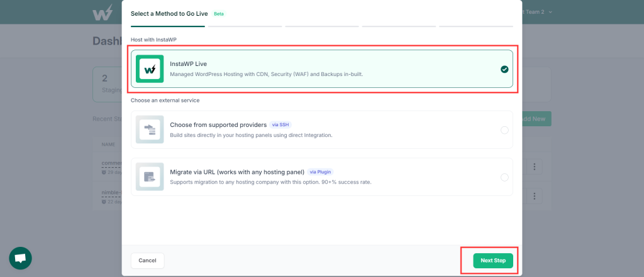
Task: Click the last progress step bar
Action: (476, 26)
